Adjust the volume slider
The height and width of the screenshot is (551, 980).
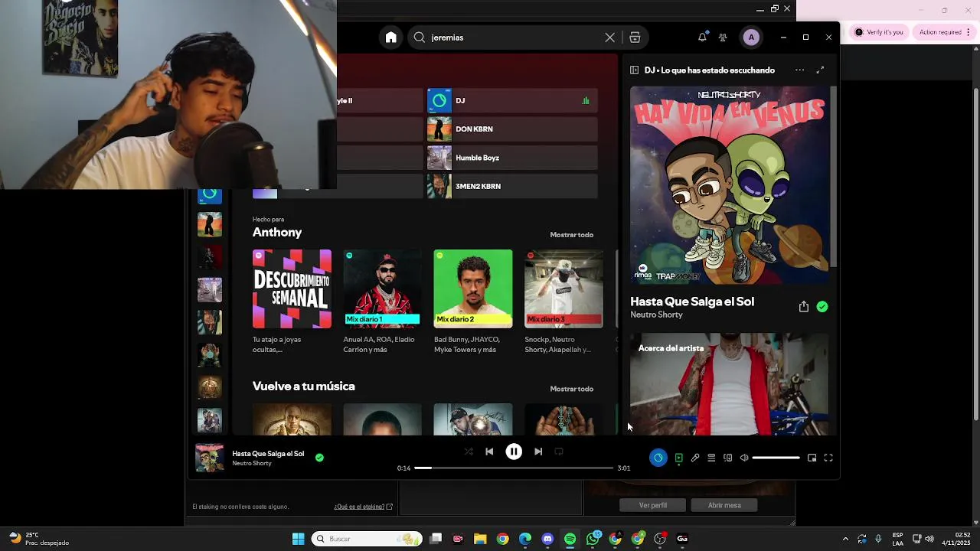(776, 458)
